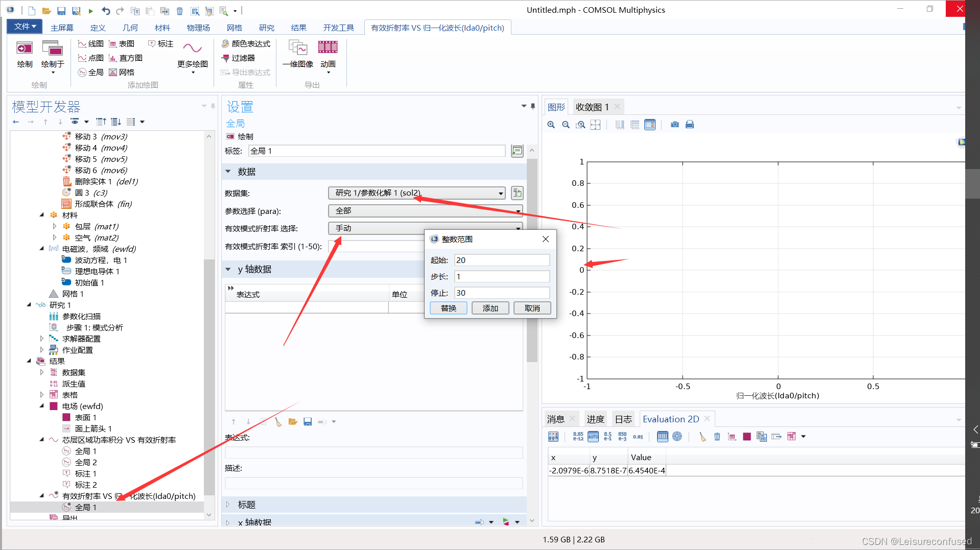Click 添加 add button in dialog
This screenshot has height=550, width=980.
pos(491,308)
